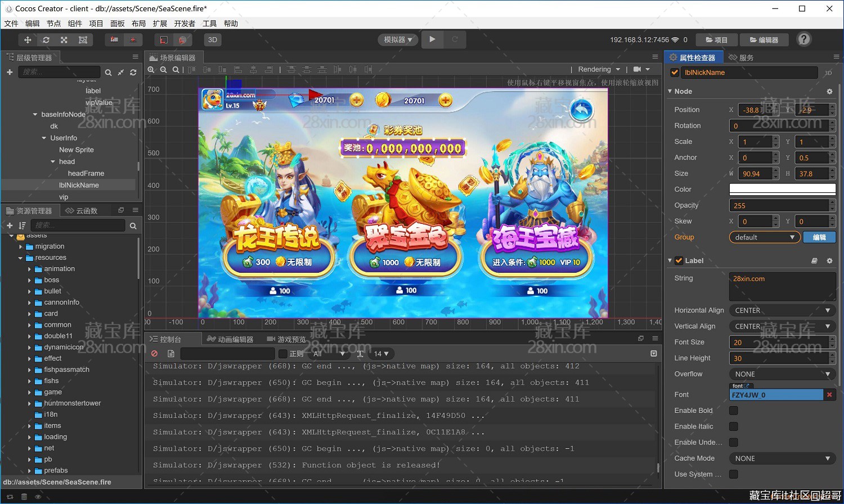
Task: Refresh the hierarchy panel
Action: pyautogui.click(x=133, y=73)
